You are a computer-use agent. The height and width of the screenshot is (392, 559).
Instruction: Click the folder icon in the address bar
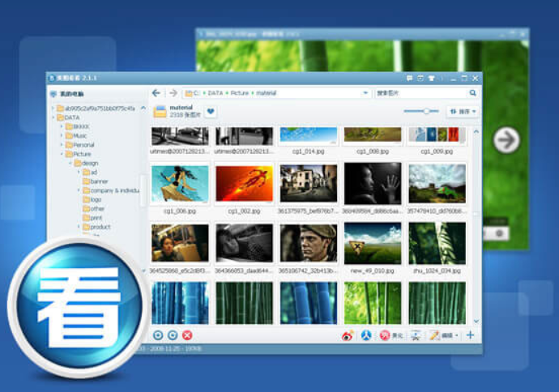[x=189, y=93]
